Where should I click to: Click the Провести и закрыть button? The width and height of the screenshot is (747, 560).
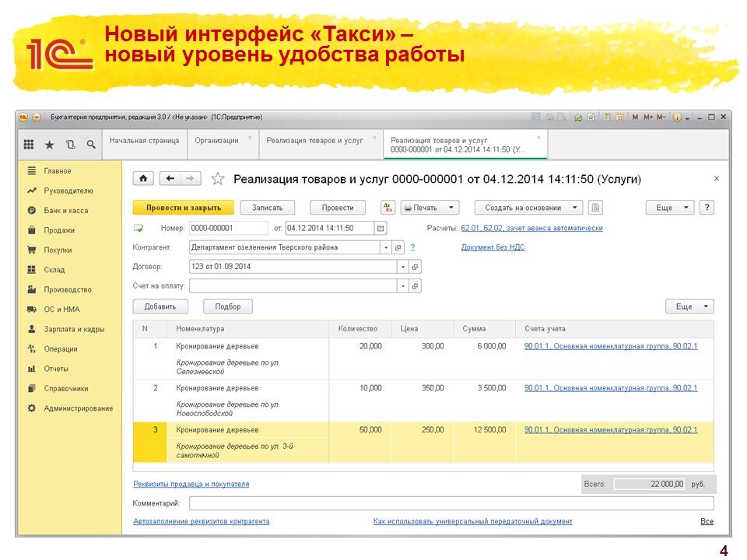click(x=183, y=208)
